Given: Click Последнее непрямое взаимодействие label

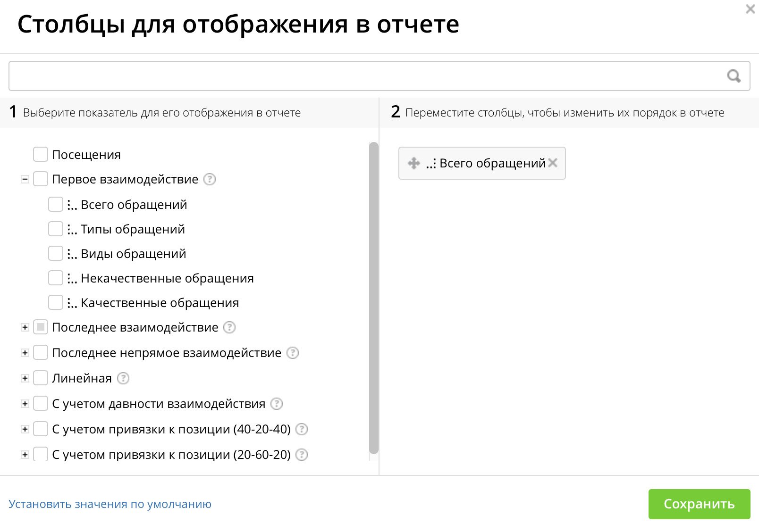Looking at the screenshot, I should click(167, 353).
